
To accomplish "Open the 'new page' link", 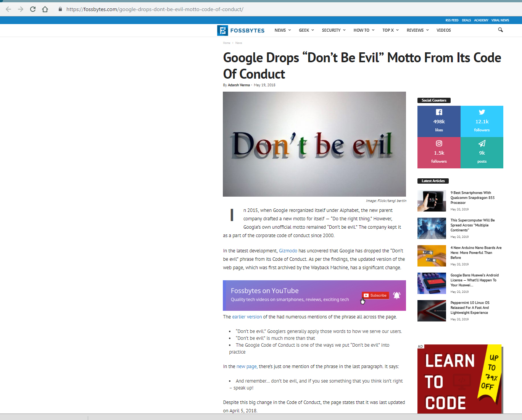I will [x=246, y=367].
